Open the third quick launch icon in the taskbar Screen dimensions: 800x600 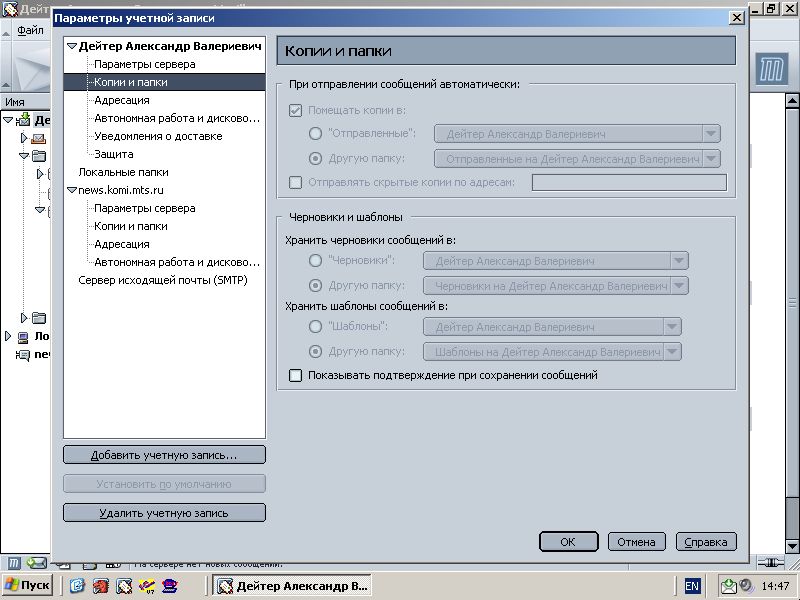[x=124, y=585]
